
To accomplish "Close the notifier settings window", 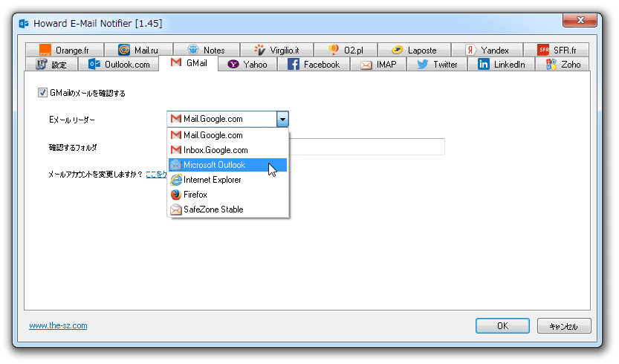I will (x=580, y=20).
